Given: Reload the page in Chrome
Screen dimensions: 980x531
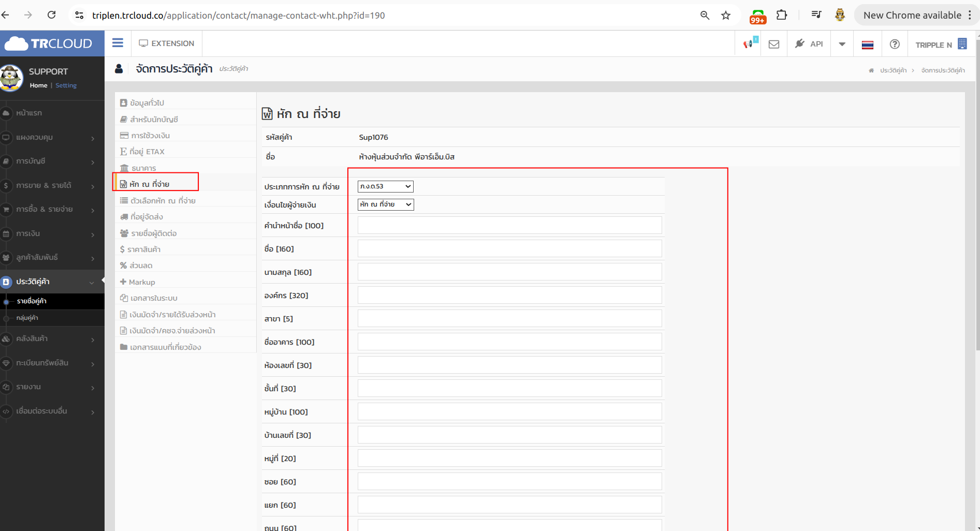Looking at the screenshot, I should click(x=51, y=15).
